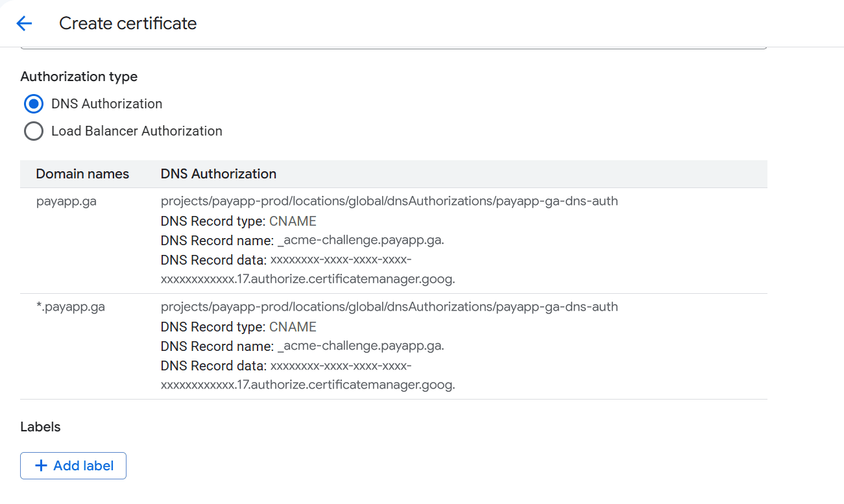The image size is (844, 504).
Task: Go back using the arrow icon
Action: tap(24, 23)
